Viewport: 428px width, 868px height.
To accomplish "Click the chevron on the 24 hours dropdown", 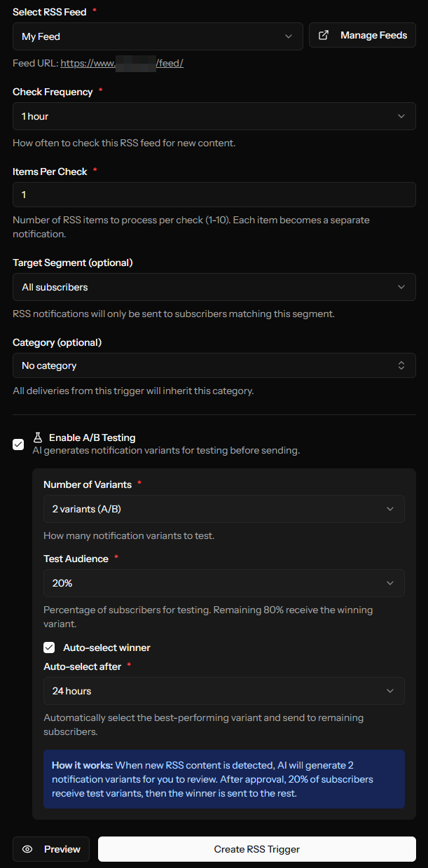I will [389, 691].
